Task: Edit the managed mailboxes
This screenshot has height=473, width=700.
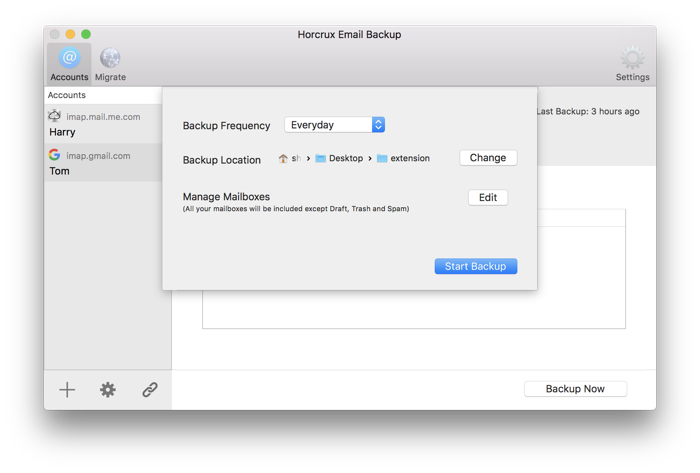Action: pos(488,198)
